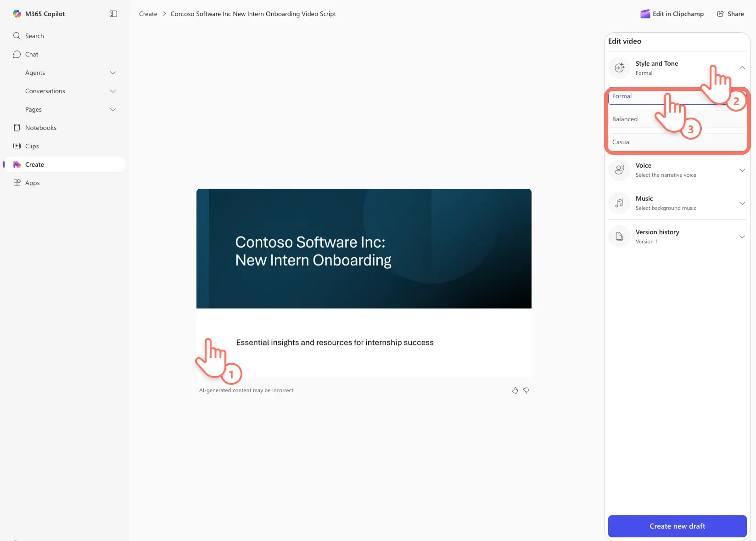Navigate to Create breadcrumb
This screenshot has width=756, height=541.
point(148,14)
